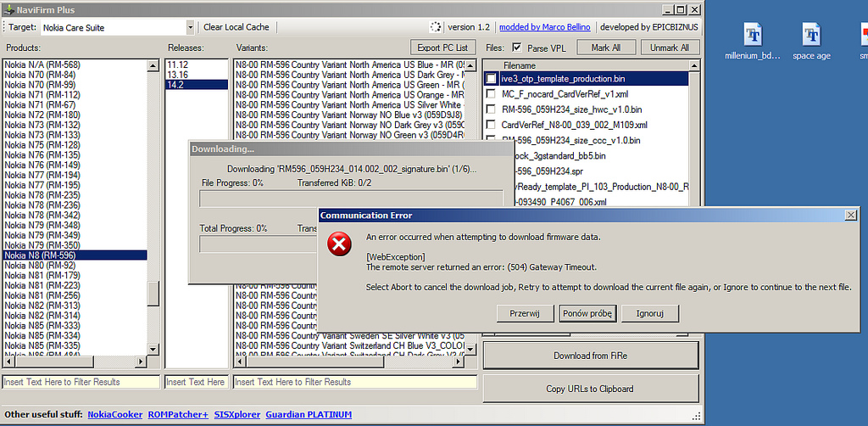Click Copy URLs to Clipboard button
Viewport: 868px width, 426px height.
(591, 389)
